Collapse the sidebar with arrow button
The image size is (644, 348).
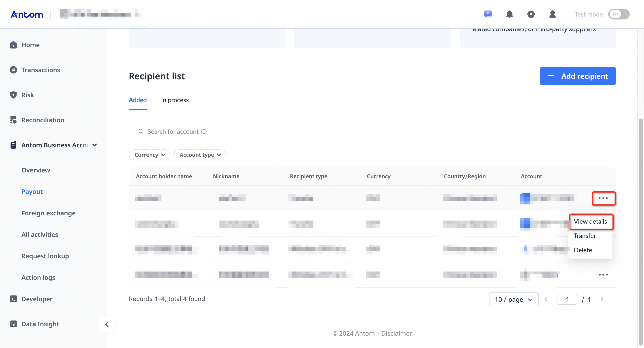tap(107, 324)
